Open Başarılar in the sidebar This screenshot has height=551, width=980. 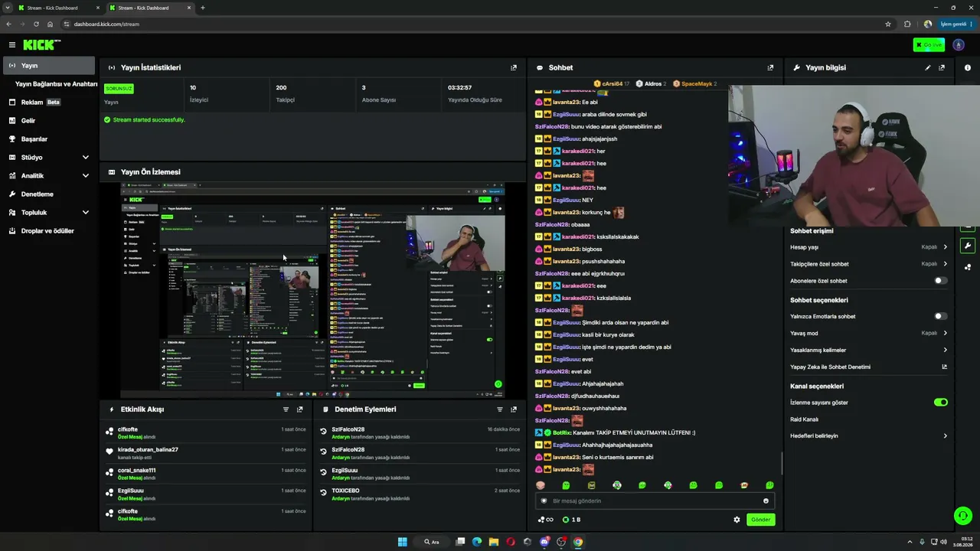point(50,139)
